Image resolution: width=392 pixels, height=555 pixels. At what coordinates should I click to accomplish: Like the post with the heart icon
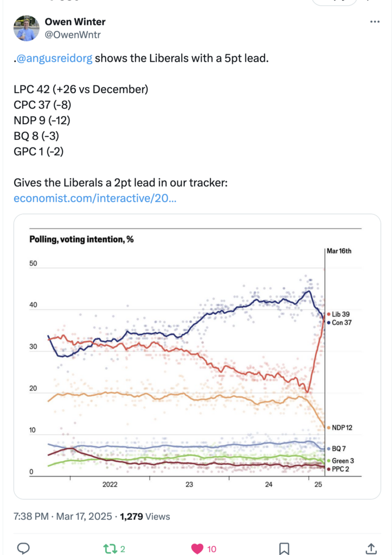pos(197,549)
